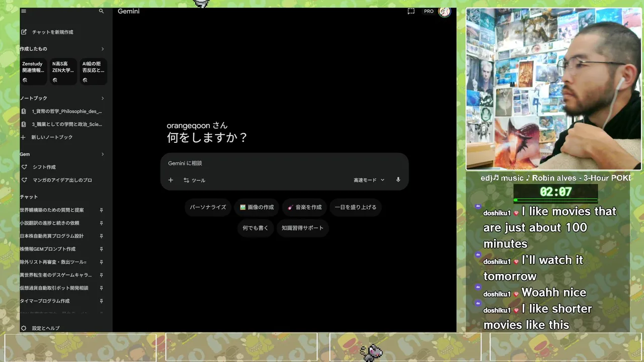Click the webcam video feed overlay
Screen dimensions: 644x362
click(553, 89)
